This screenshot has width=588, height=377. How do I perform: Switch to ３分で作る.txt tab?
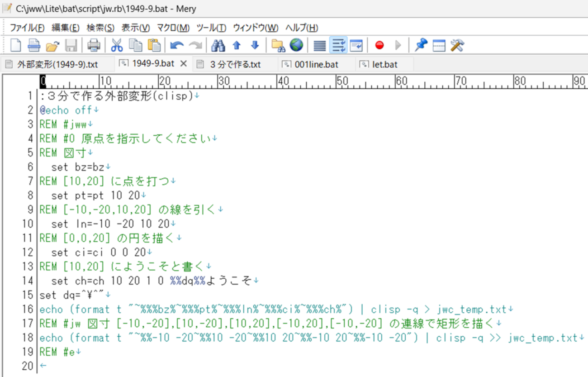point(235,65)
